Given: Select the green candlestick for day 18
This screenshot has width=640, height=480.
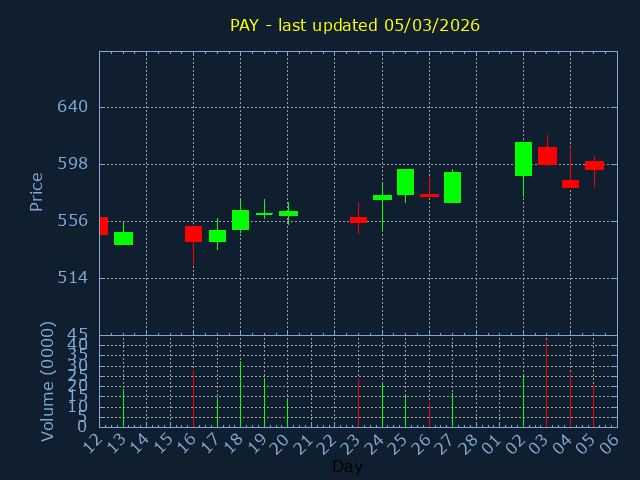Looking at the screenshot, I should (240, 220).
